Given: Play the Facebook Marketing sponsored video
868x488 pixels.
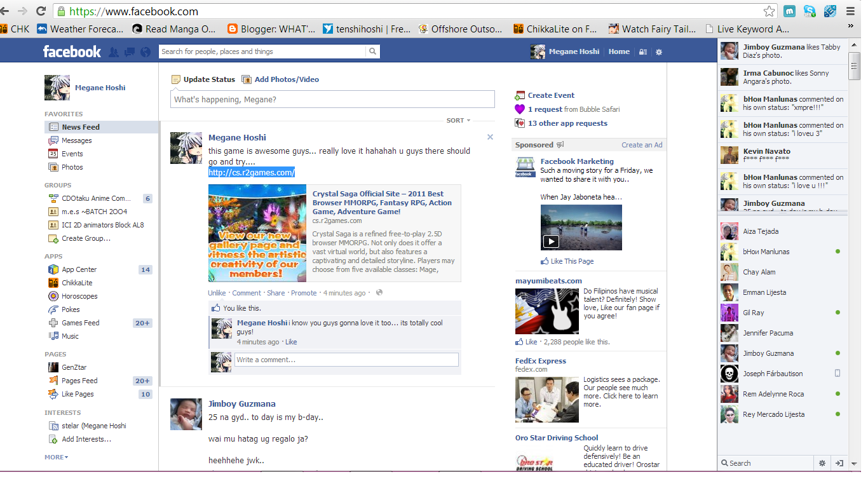Looking at the screenshot, I should [x=551, y=241].
